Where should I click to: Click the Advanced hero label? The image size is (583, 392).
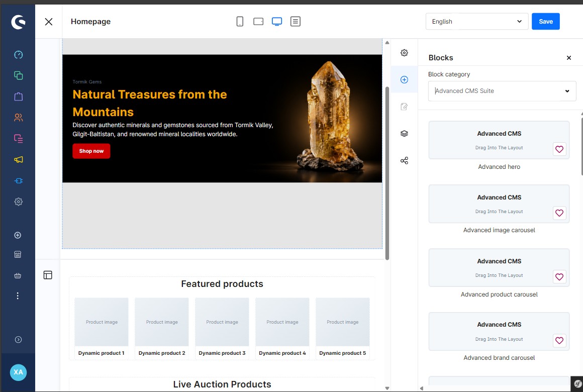(x=499, y=167)
